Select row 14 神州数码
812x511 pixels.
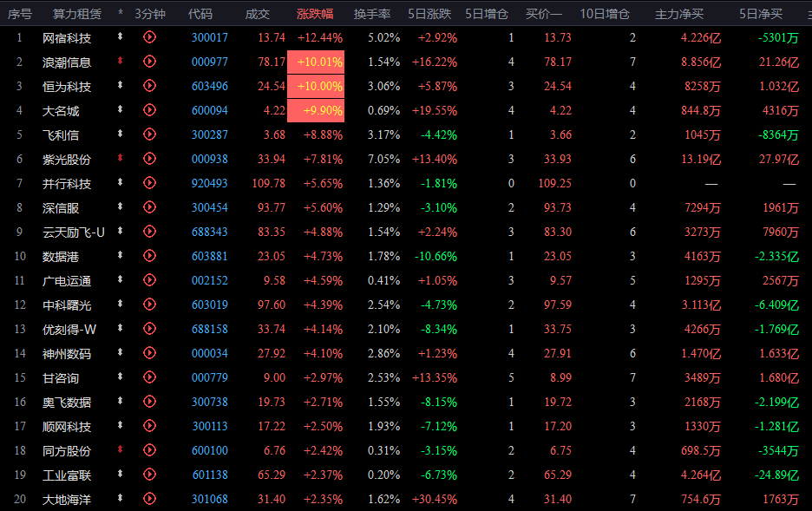tap(406, 354)
